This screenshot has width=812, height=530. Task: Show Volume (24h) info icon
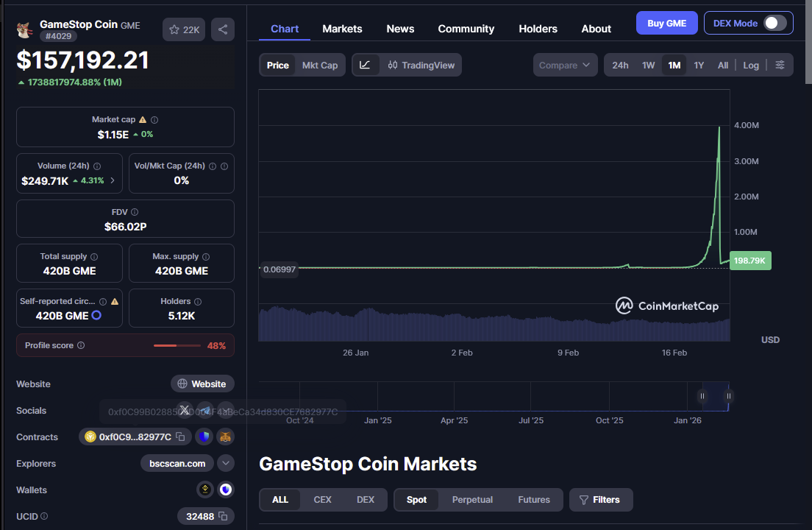97,166
